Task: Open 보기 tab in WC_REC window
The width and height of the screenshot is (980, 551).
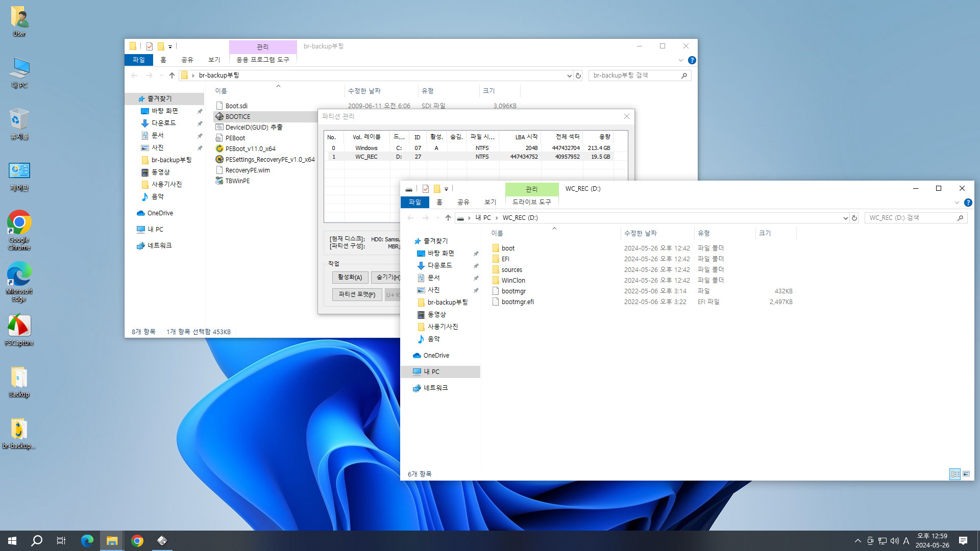Action: click(491, 203)
